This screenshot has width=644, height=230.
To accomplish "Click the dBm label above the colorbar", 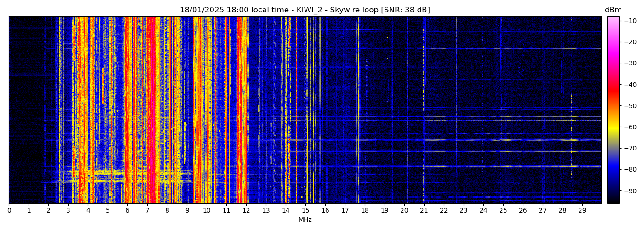I will point(613,10).
